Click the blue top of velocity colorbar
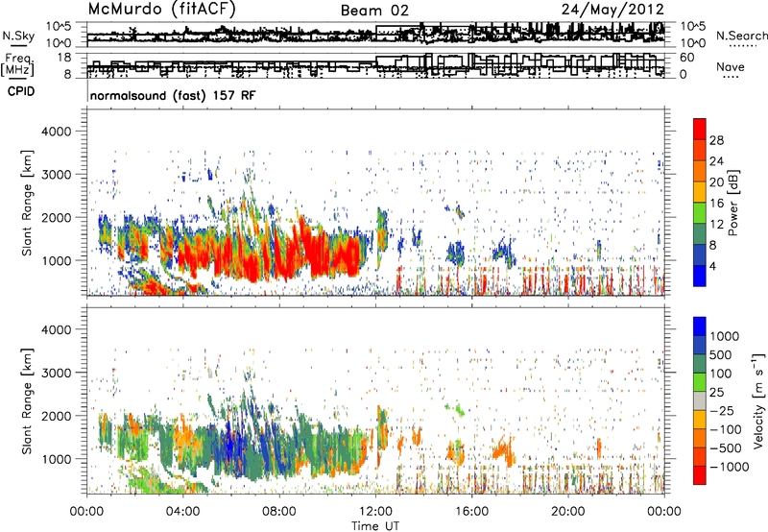The width and height of the screenshot is (768, 532). (700, 326)
